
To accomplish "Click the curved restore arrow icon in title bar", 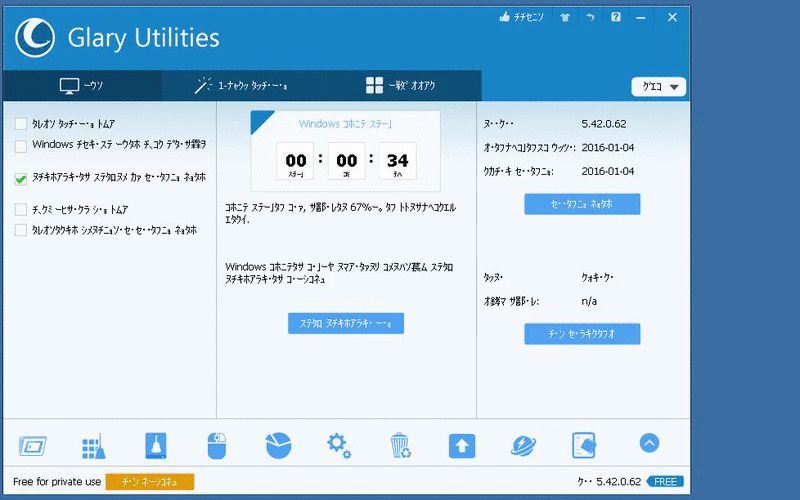I will tap(590, 17).
